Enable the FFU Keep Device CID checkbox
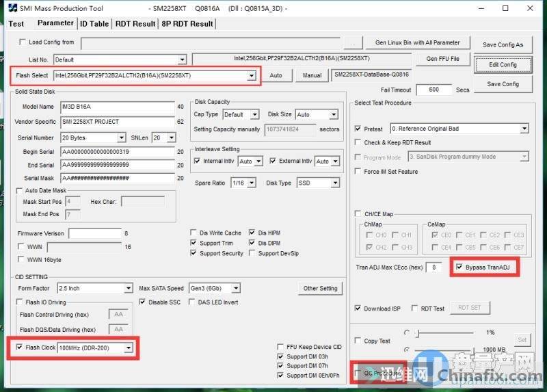 pos(280,347)
